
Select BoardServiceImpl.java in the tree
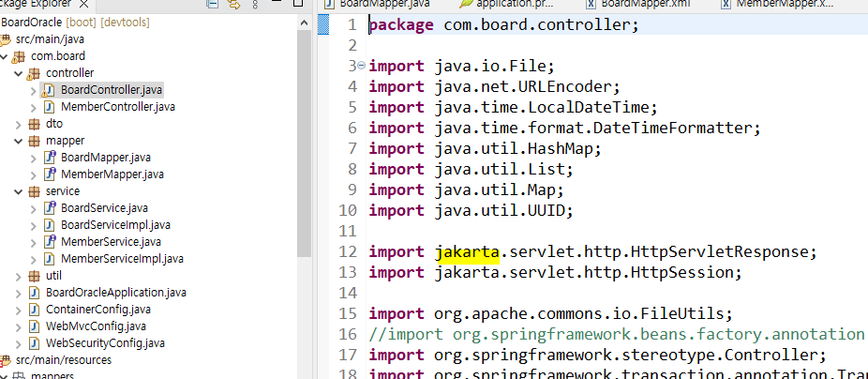click(115, 225)
